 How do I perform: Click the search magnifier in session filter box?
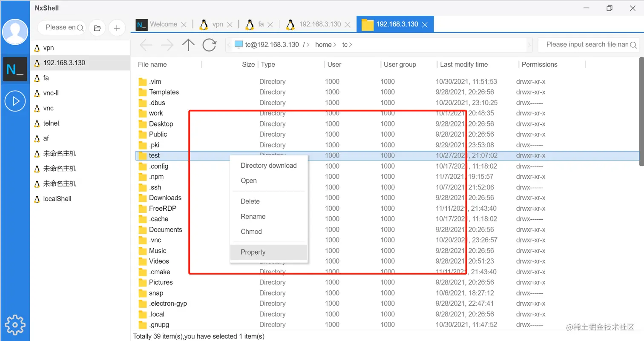pos(80,28)
